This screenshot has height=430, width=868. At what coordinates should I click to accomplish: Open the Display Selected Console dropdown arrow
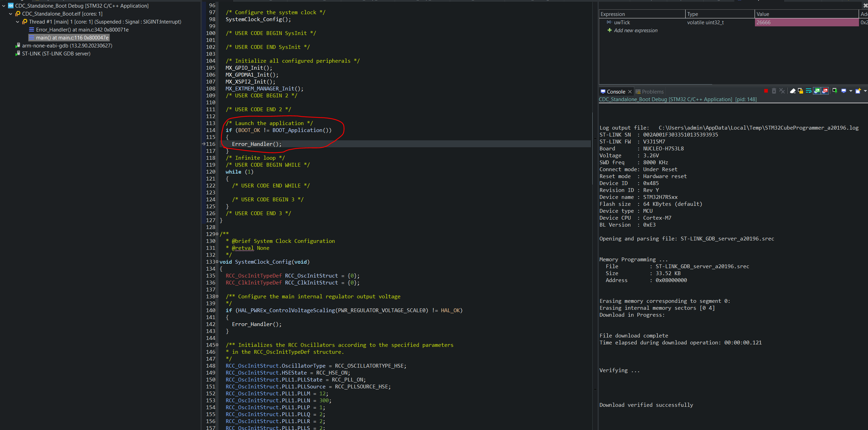point(851,91)
